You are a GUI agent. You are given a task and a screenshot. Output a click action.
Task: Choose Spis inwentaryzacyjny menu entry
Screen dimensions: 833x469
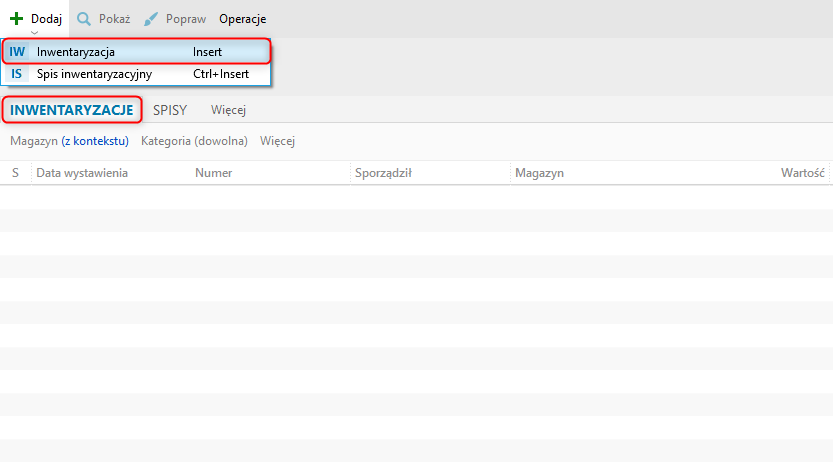coord(137,74)
